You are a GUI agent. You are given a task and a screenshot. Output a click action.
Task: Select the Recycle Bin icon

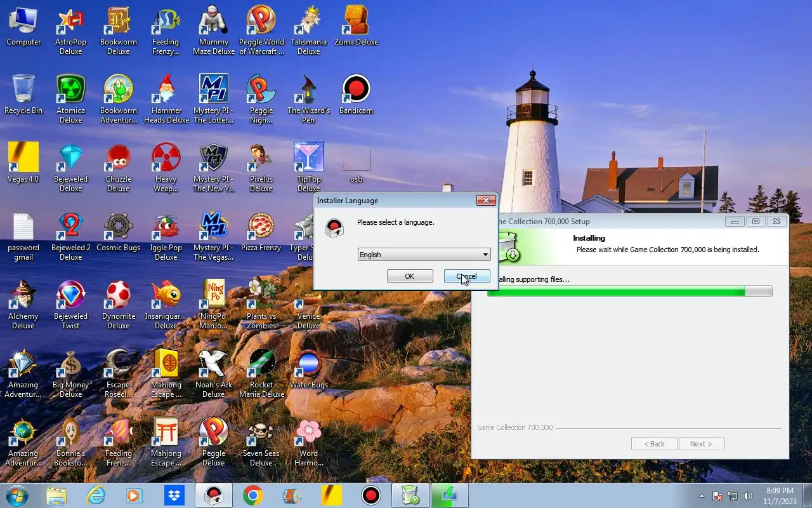(23, 95)
